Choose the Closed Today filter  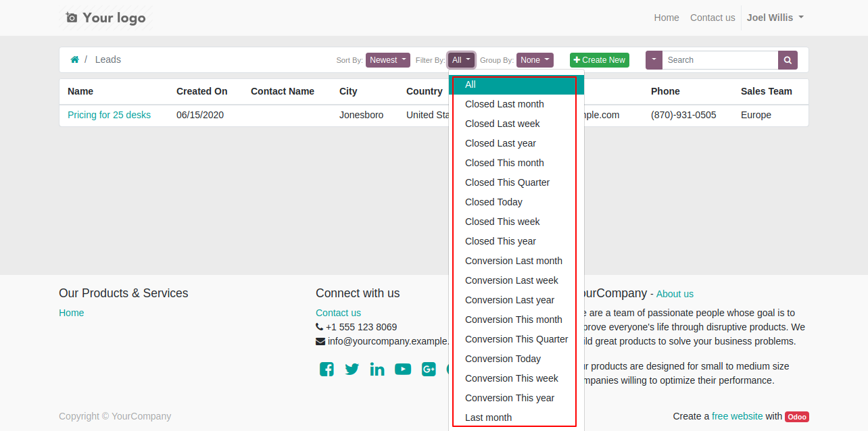point(516,202)
